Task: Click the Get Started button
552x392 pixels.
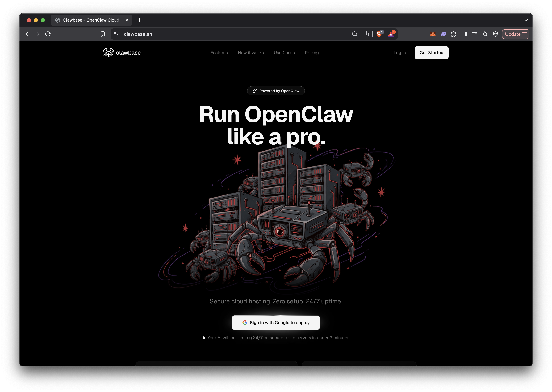Action: click(x=431, y=52)
